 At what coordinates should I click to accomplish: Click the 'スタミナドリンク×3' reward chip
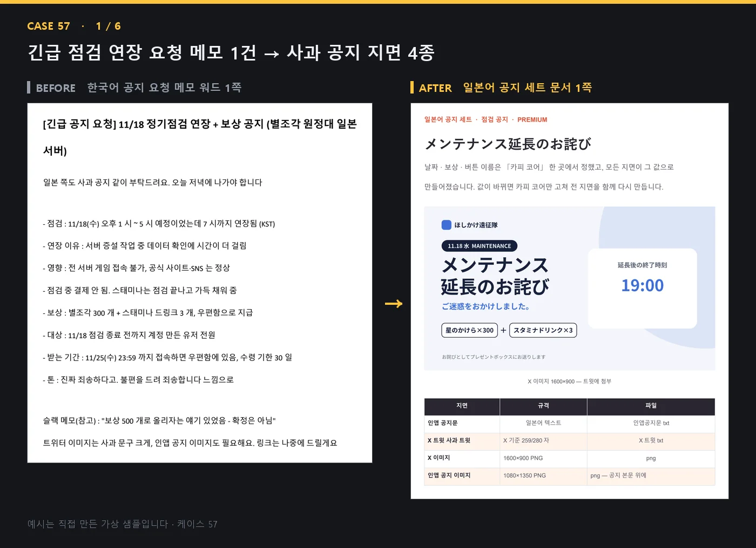coord(543,330)
